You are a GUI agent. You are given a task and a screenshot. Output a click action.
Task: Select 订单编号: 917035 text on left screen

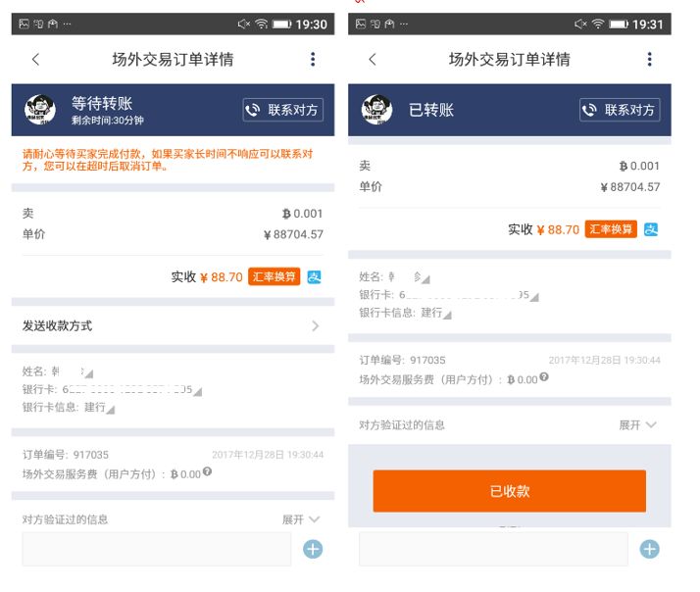click(x=65, y=455)
